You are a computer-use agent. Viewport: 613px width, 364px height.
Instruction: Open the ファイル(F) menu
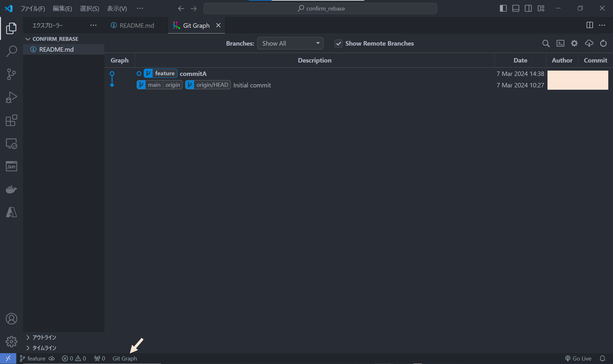pos(33,8)
